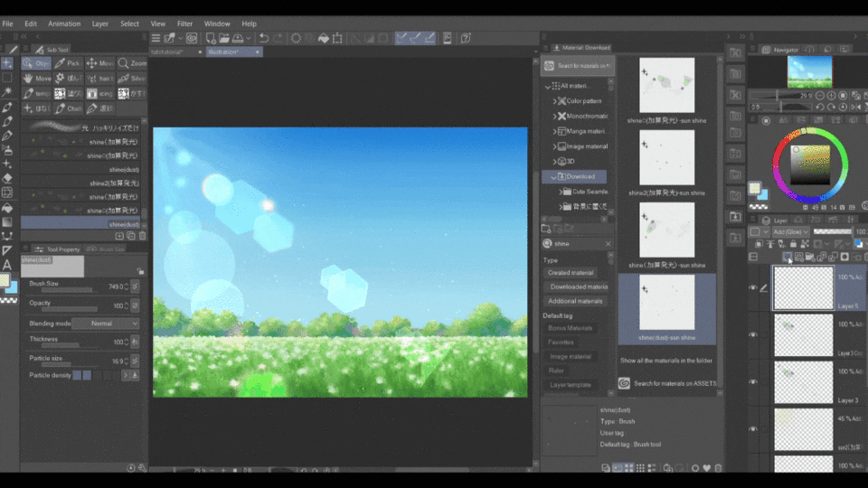
Task: Select the Pick sub tool
Action: [x=68, y=63]
